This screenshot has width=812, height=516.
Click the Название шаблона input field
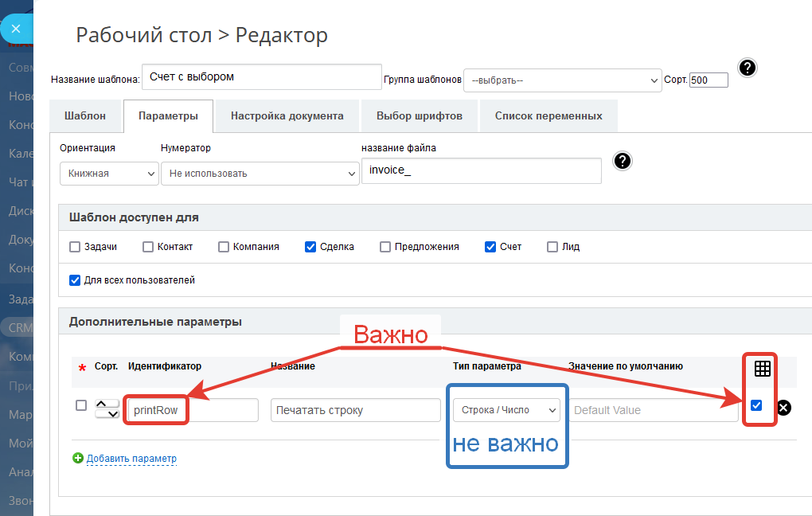[262, 77]
